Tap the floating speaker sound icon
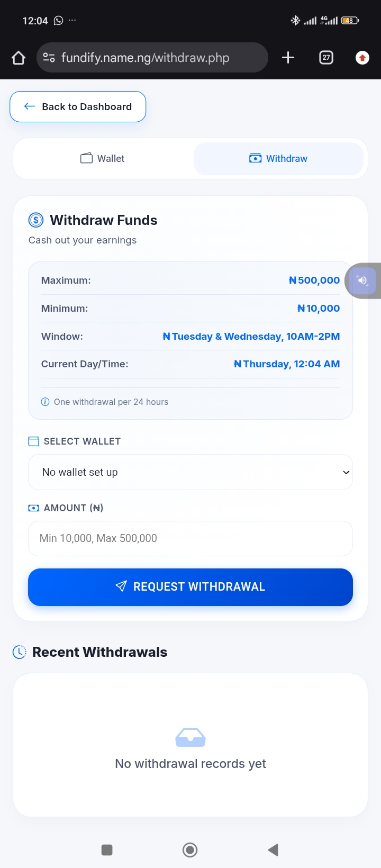 click(363, 281)
